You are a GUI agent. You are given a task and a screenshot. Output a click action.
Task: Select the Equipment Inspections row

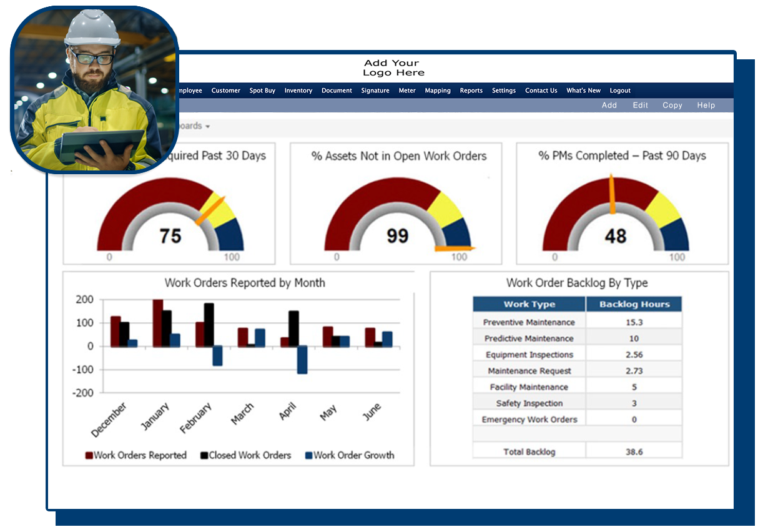click(x=578, y=355)
